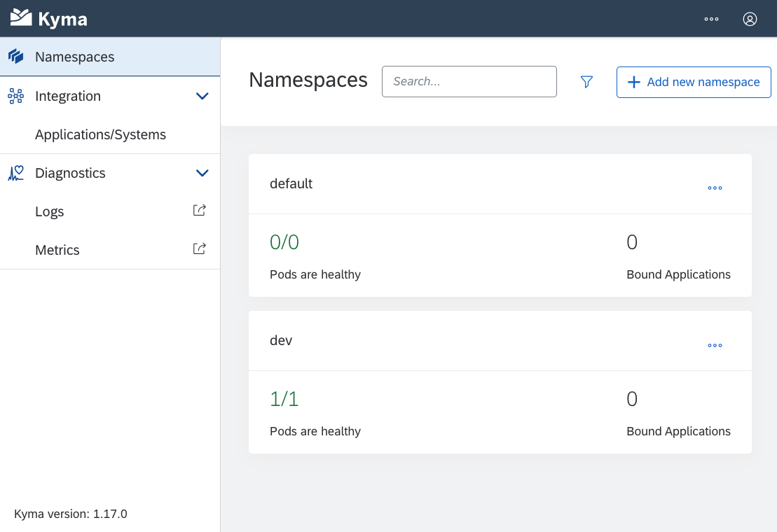Image resolution: width=777 pixels, height=532 pixels.
Task: Click external link icon beside Metrics
Action: (199, 248)
